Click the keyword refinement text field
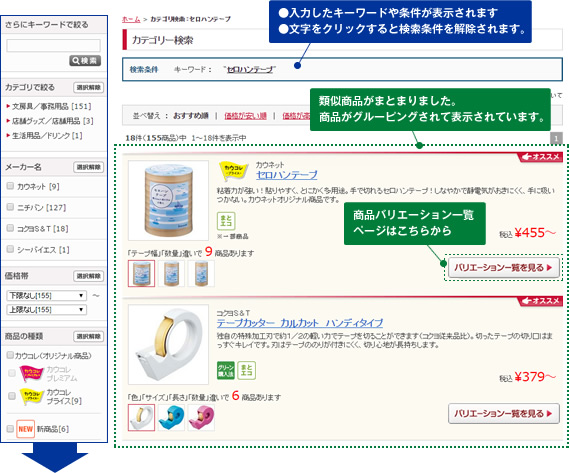 pyautogui.click(x=54, y=46)
